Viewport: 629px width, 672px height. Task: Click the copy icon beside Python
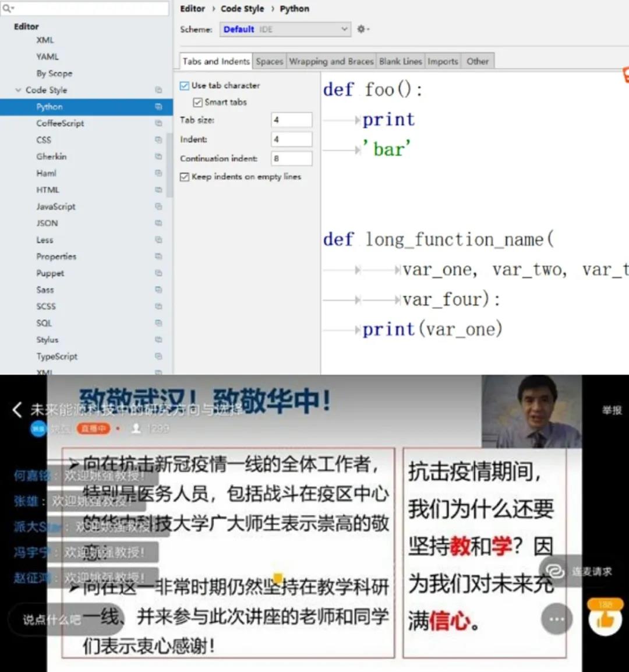158,107
